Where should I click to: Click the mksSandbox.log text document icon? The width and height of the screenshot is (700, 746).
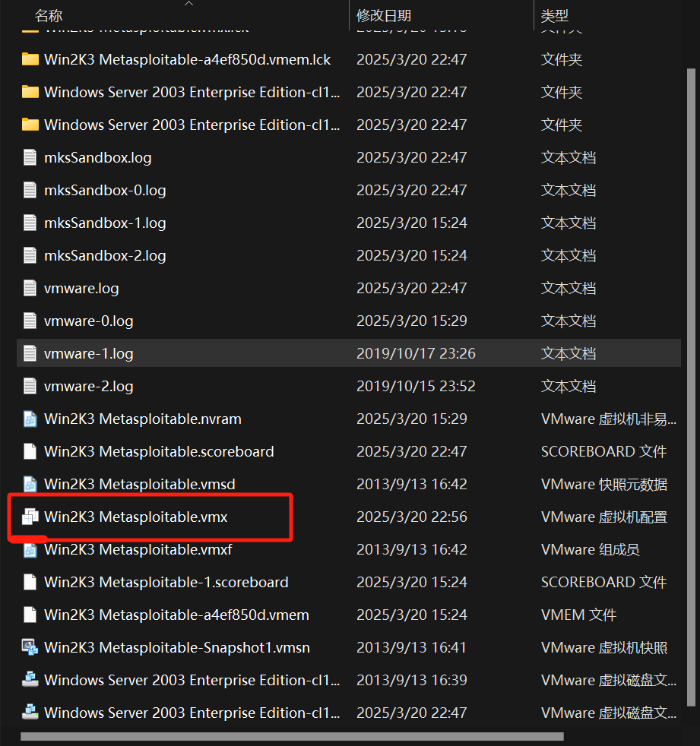pyautogui.click(x=30, y=158)
